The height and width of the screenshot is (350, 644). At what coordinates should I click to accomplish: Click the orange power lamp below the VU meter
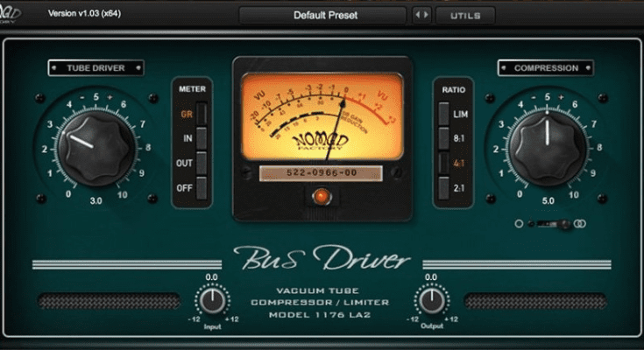pyautogui.click(x=321, y=197)
